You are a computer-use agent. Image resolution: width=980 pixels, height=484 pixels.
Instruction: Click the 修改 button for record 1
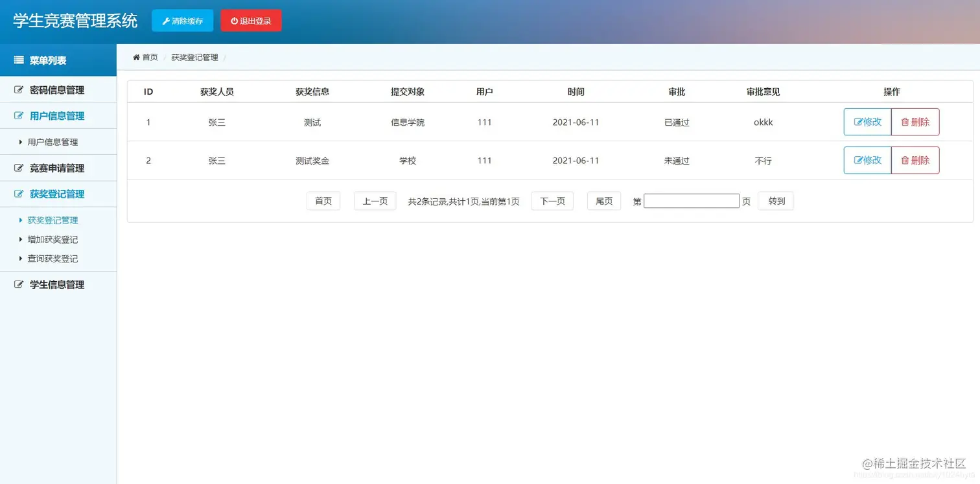pos(867,122)
